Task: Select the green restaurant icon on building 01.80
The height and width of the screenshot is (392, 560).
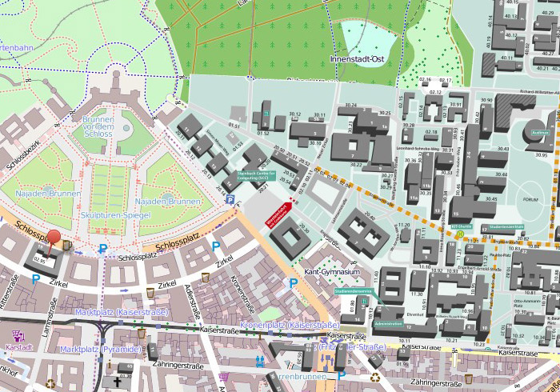Action: click(x=364, y=302)
